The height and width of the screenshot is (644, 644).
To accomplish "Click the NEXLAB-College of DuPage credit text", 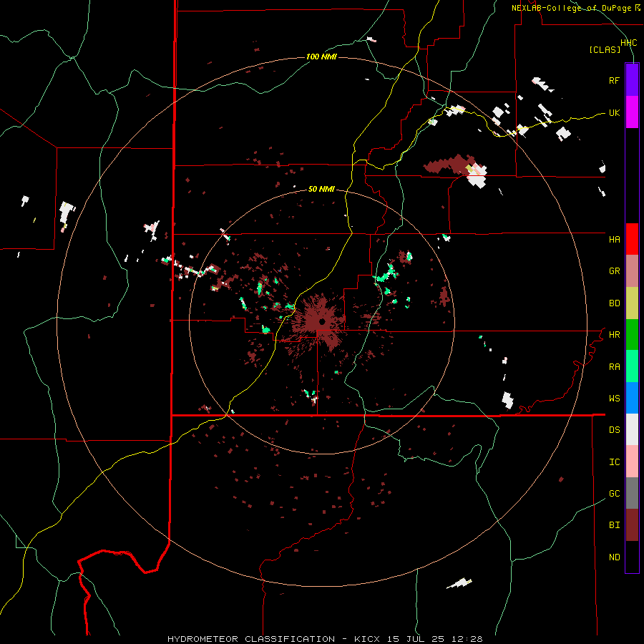I will (575, 8).
